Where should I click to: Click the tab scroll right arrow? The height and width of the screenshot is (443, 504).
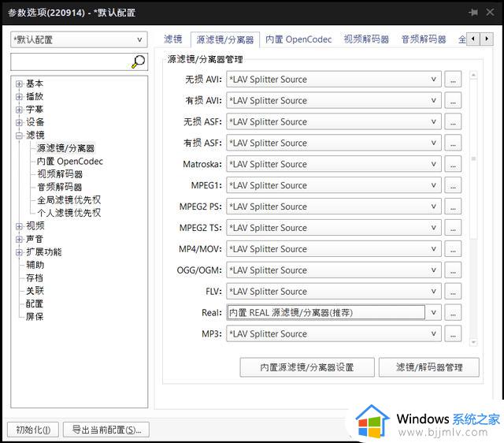coord(487,39)
